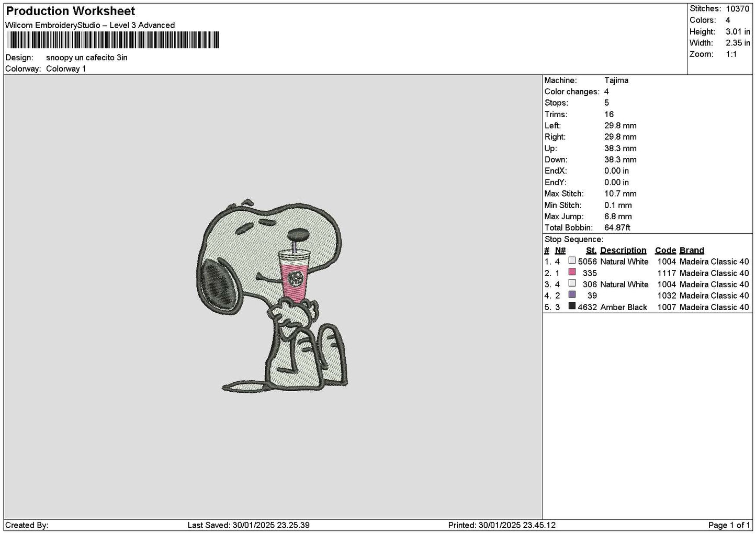Click 'Natural White' description in stop row 3
This screenshot has width=756, height=534.
pyautogui.click(x=624, y=285)
